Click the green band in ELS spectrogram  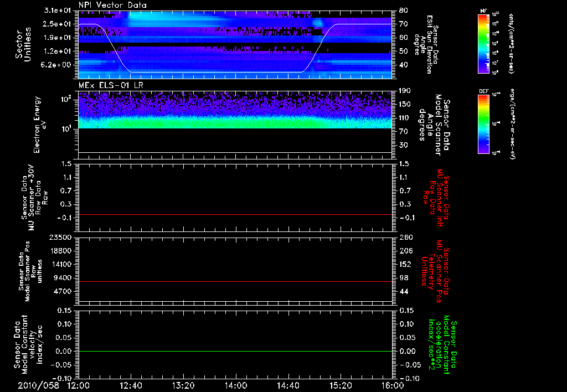[235, 122]
